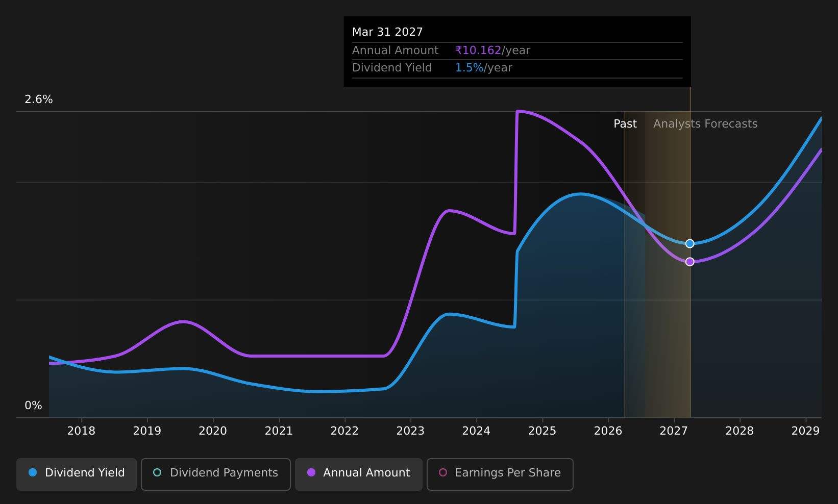This screenshot has height=504, width=838.
Task: Select the 2023 label on x-axis
Action: [x=410, y=431]
